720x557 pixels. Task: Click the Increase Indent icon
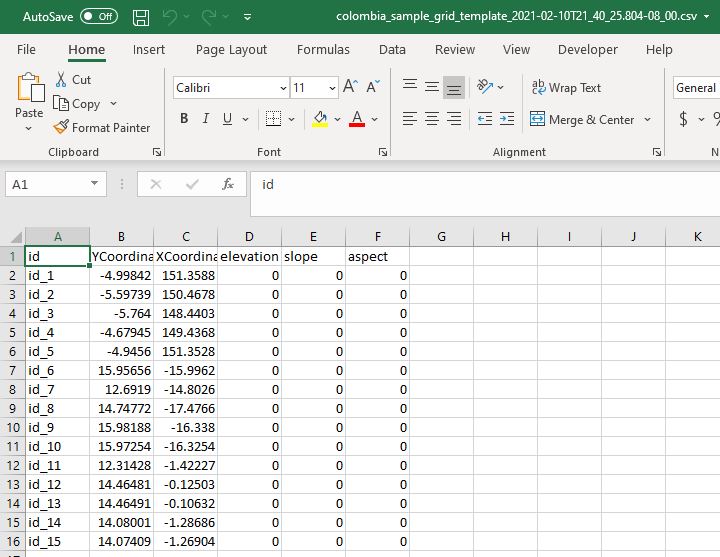tap(507, 119)
